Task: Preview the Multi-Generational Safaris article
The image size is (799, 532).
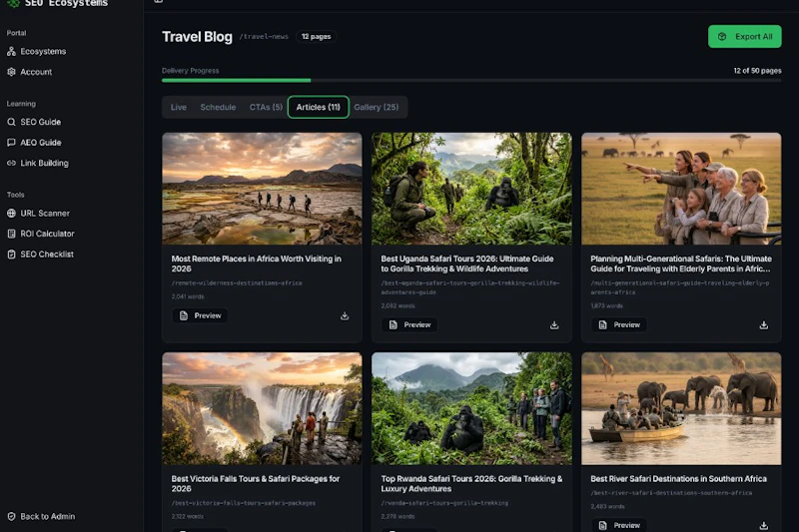Action: click(619, 324)
